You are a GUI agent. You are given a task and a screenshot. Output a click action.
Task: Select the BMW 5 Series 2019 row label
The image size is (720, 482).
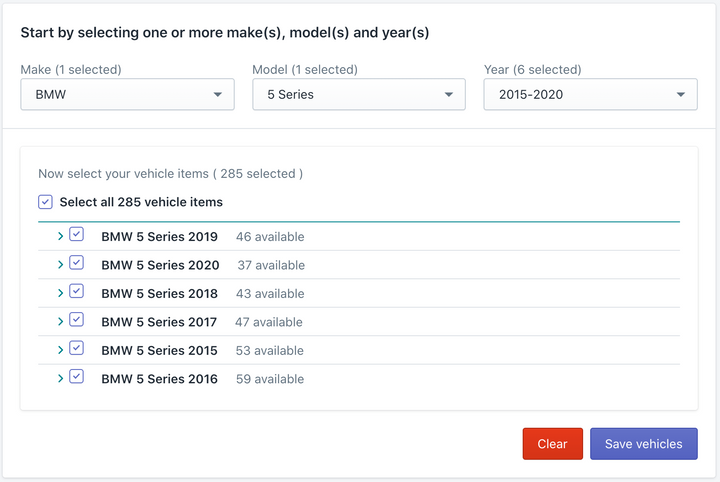[x=159, y=237]
